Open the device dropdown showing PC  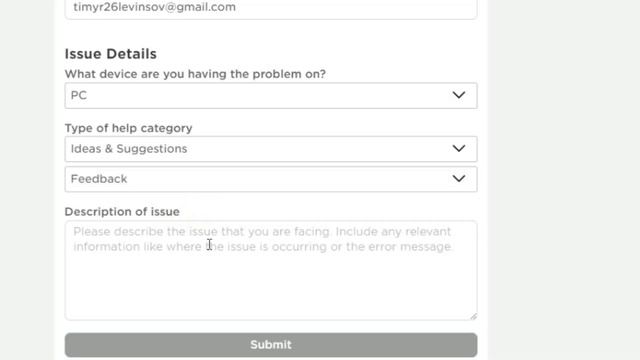(x=271, y=96)
